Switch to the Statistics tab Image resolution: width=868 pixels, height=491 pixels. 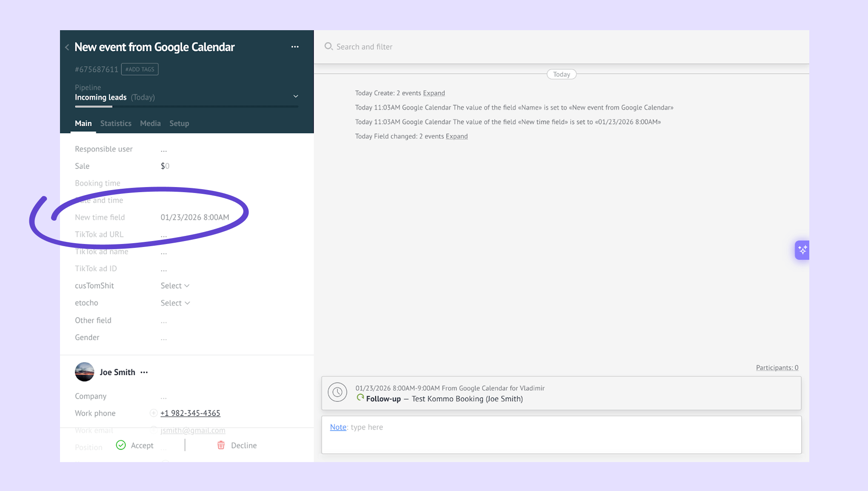click(x=116, y=123)
